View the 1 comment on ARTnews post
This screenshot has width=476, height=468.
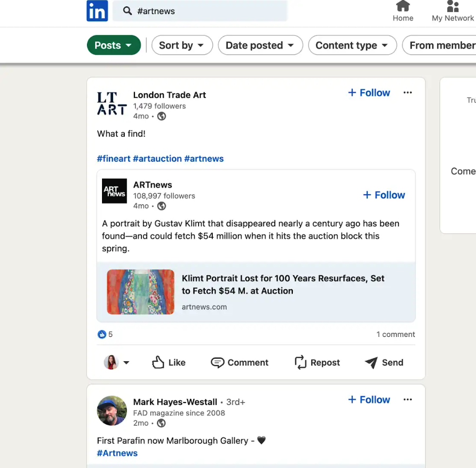tap(395, 334)
